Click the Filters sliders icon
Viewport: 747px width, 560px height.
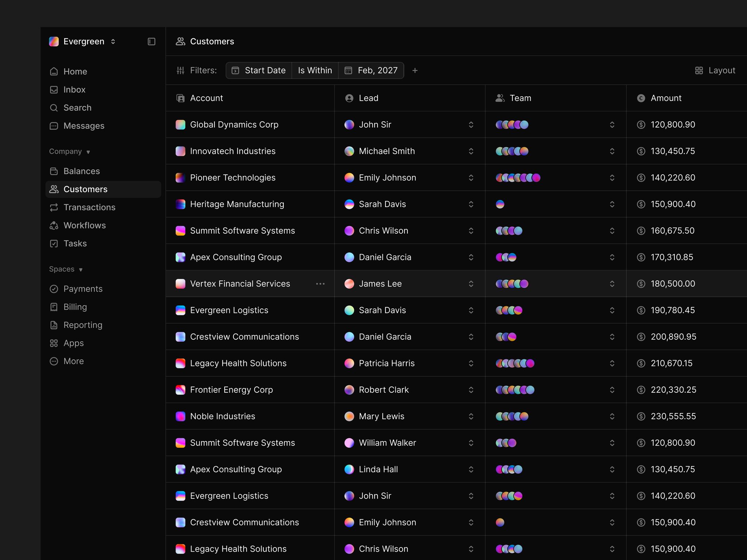[181, 70]
